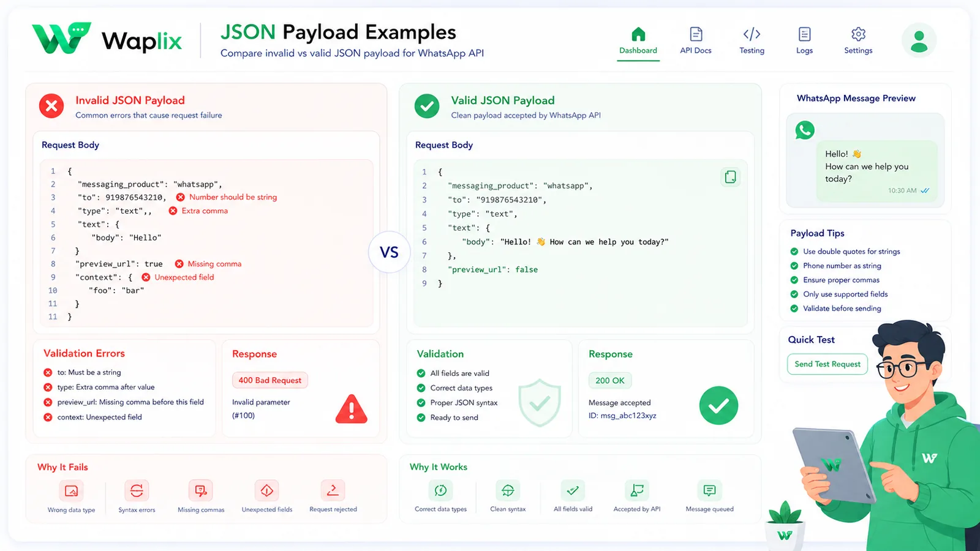The image size is (980, 551).
Task: Click the invalid line '"to": 919876543210,'
Action: coord(122,197)
